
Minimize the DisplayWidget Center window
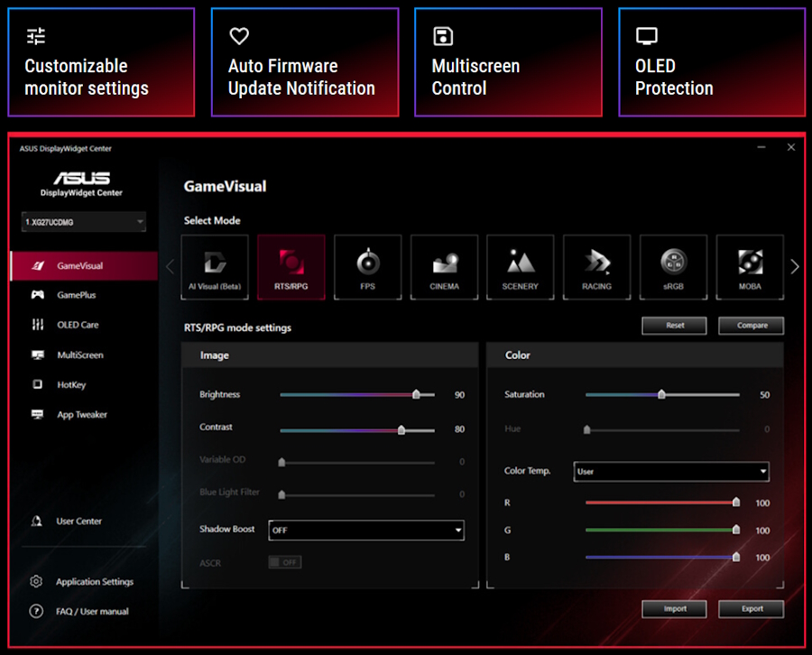coord(761,147)
